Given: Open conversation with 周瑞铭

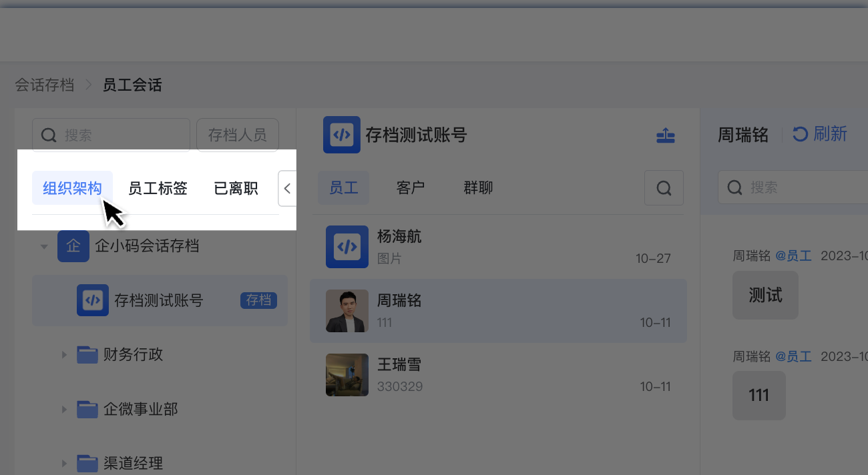Looking at the screenshot, I should click(498, 311).
